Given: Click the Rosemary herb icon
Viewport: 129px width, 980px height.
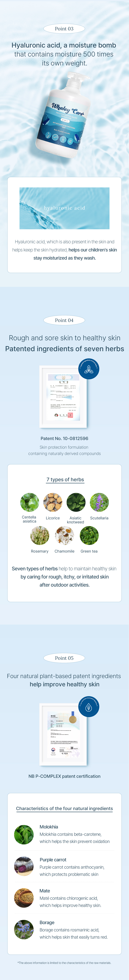Looking at the screenshot, I should coord(40,535).
